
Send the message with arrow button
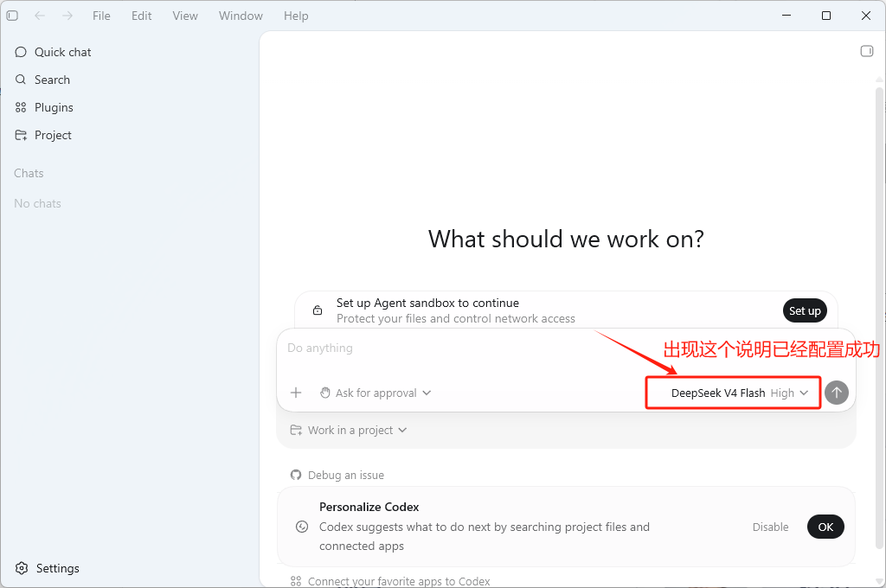(x=837, y=393)
